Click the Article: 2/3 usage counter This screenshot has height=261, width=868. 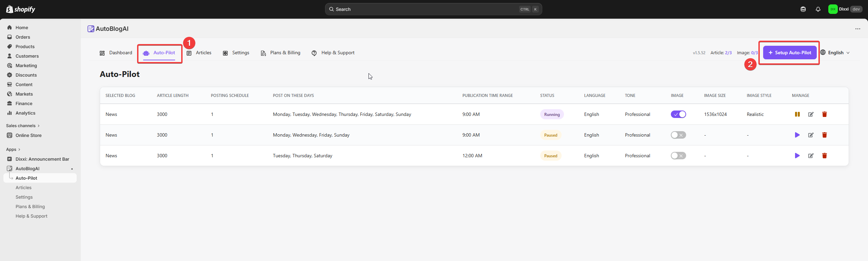click(721, 53)
